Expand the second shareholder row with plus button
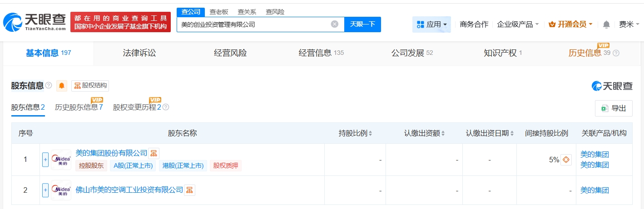Viewport: 644px width, 209px height. (x=45, y=190)
